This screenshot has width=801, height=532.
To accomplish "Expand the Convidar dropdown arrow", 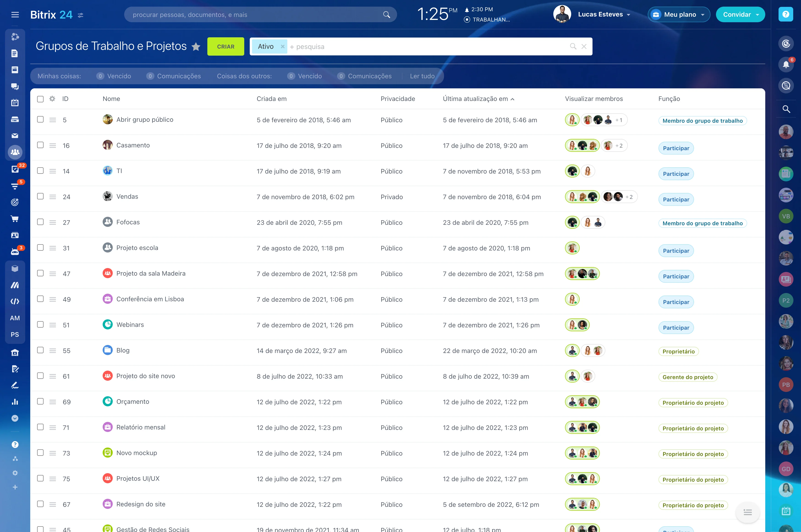I will [757, 15].
